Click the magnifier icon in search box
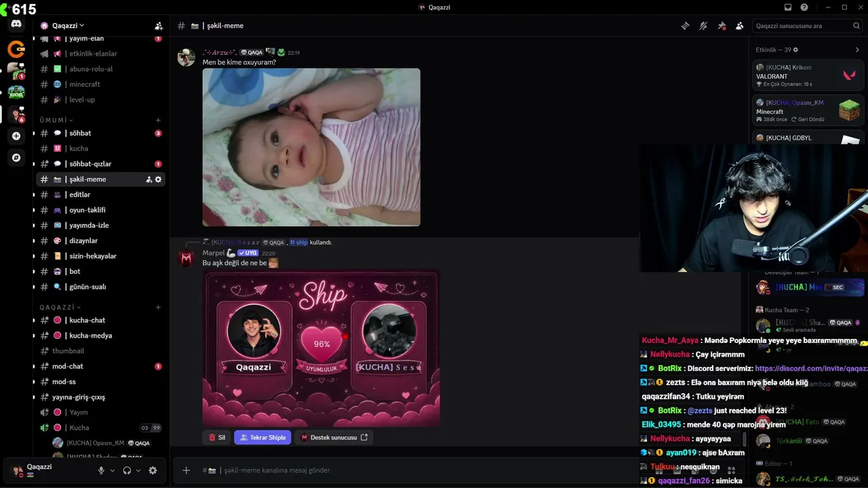Screen dimensions: 868x488 pos(856,26)
